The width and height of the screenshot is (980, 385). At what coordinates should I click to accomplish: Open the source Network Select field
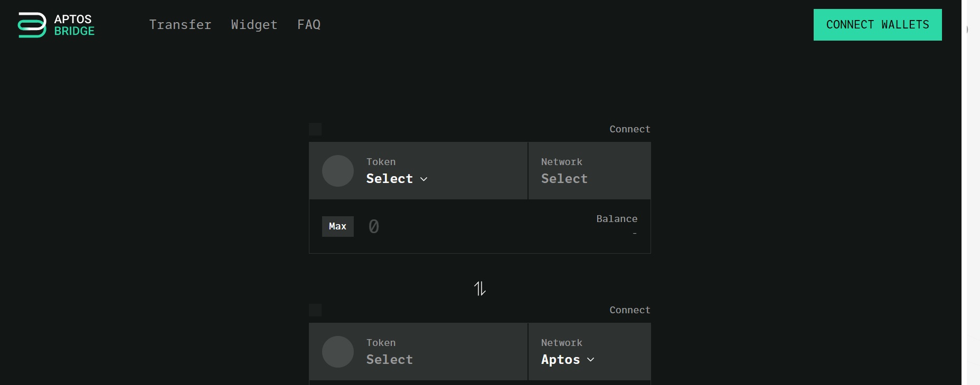pyautogui.click(x=564, y=179)
